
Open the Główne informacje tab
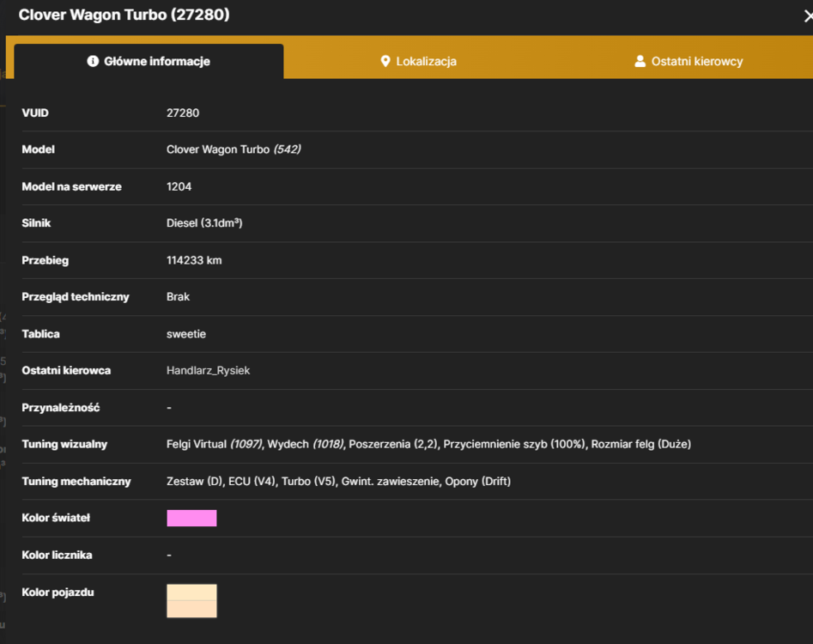point(149,61)
